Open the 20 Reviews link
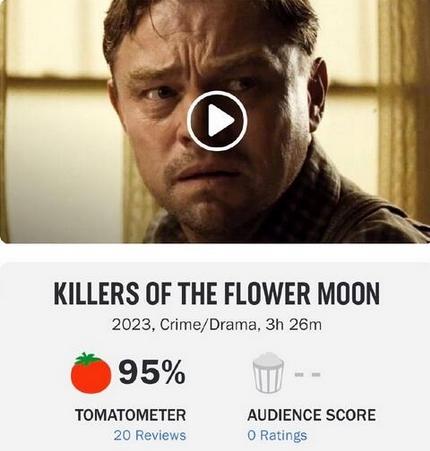 150,435
